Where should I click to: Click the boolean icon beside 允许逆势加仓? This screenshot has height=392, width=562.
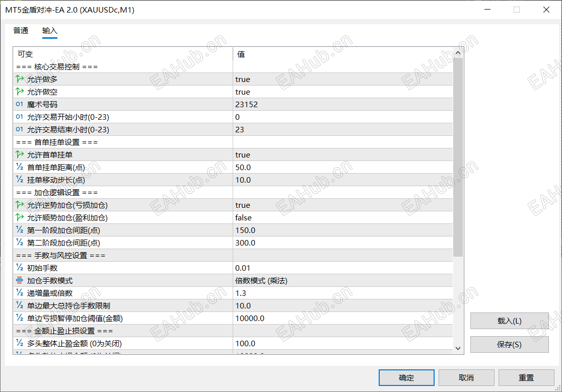(x=20, y=205)
